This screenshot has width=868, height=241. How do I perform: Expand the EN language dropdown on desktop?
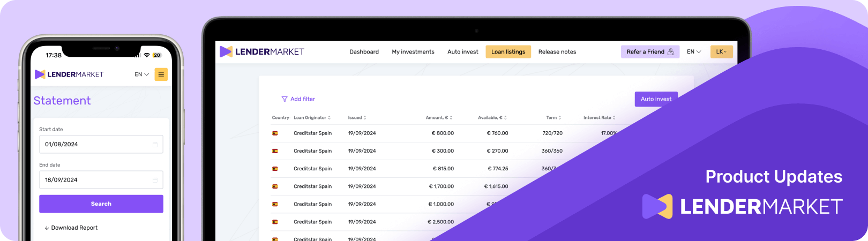pyautogui.click(x=694, y=52)
